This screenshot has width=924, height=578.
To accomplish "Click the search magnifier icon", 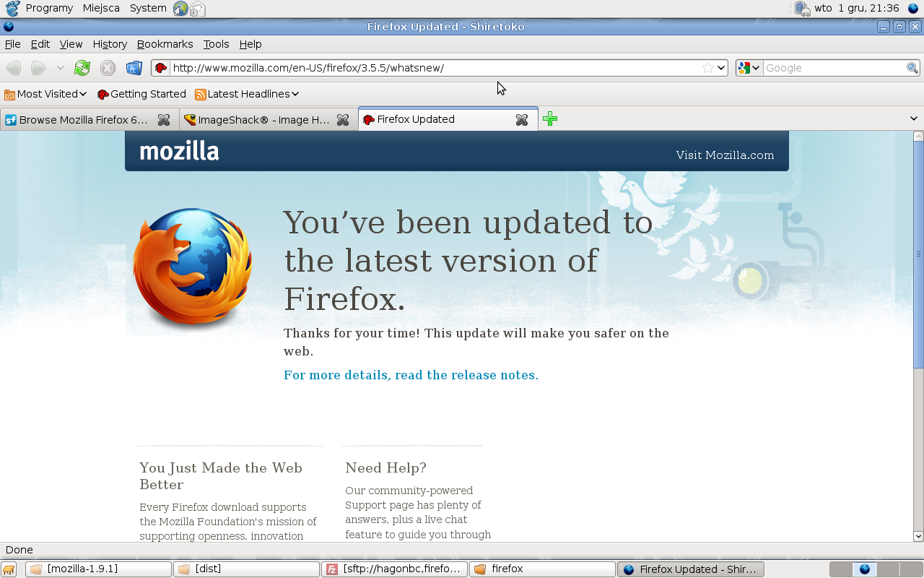I will 912,68.
